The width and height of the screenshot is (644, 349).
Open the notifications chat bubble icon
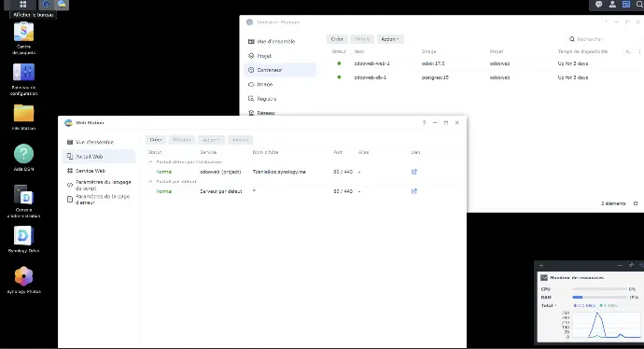(x=599, y=4)
